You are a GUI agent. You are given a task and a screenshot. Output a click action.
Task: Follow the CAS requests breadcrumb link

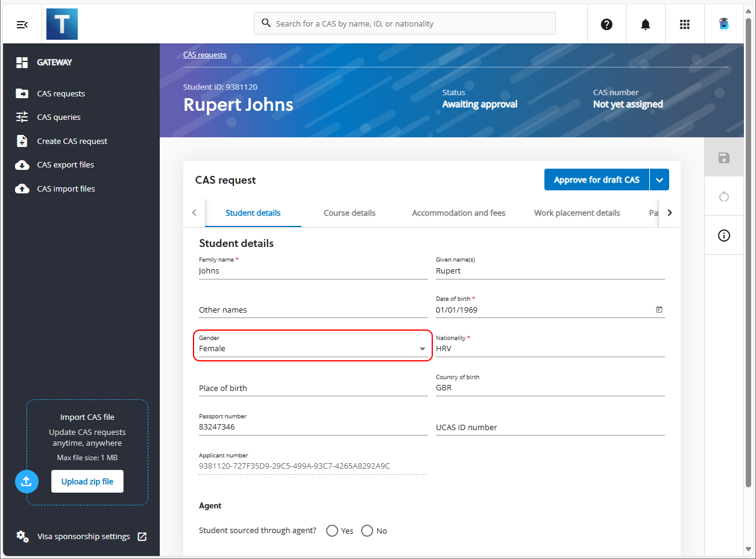click(204, 55)
